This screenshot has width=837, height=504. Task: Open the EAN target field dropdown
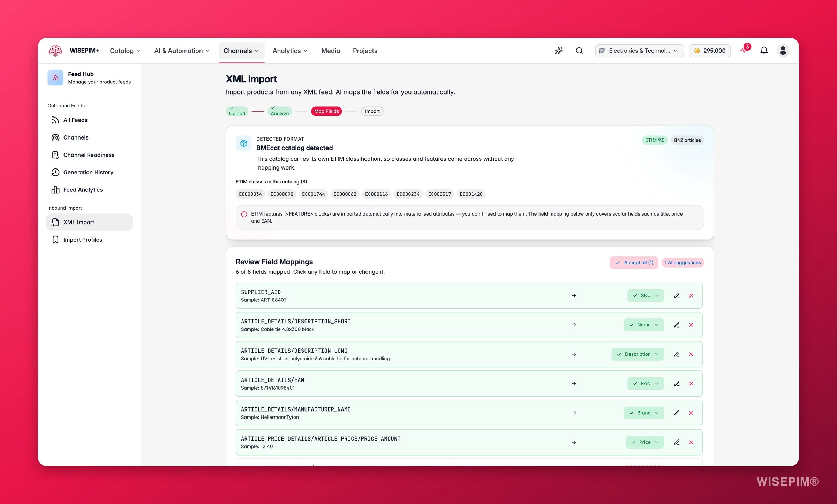(646, 383)
